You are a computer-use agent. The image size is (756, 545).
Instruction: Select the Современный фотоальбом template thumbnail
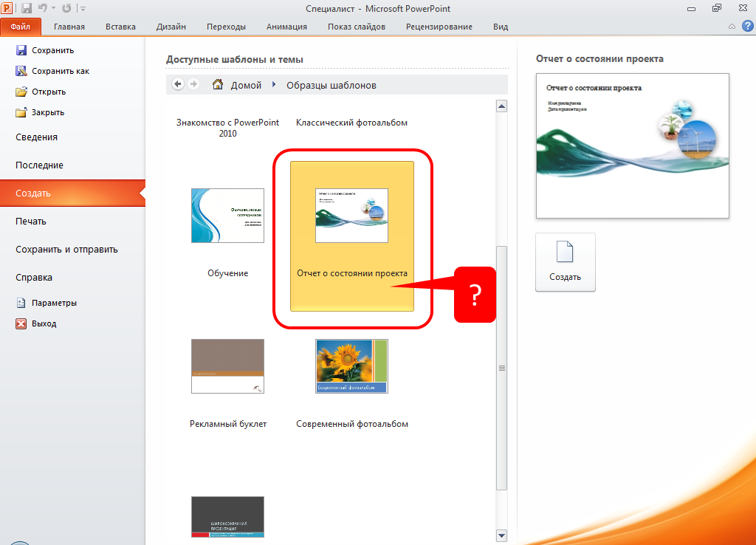(x=351, y=366)
